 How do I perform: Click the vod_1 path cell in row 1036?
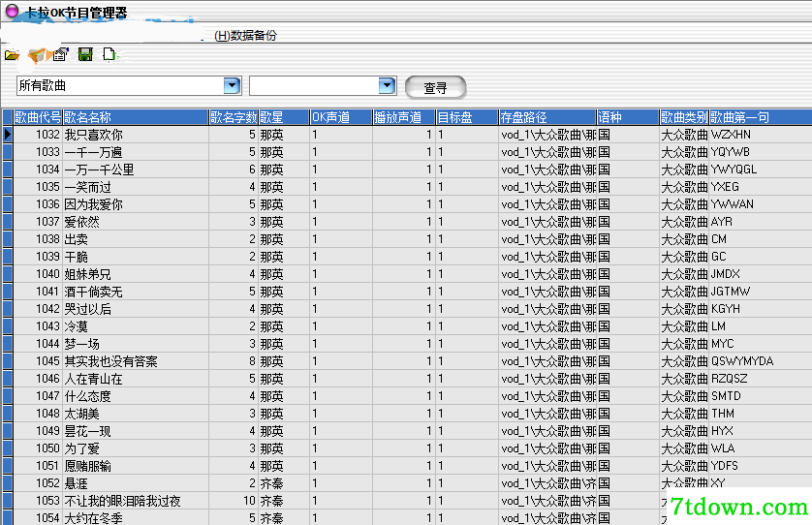548,204
